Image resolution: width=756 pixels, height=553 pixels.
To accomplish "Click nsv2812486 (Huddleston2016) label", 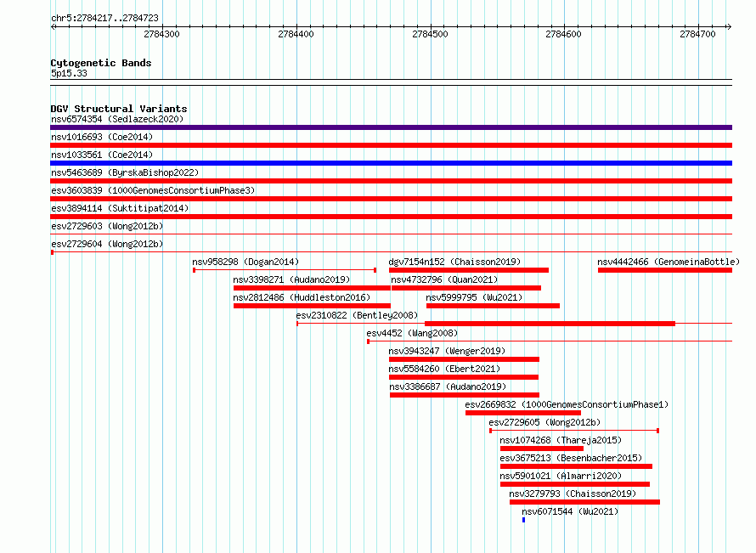I will pyautogui.click(x=302, y=297).
